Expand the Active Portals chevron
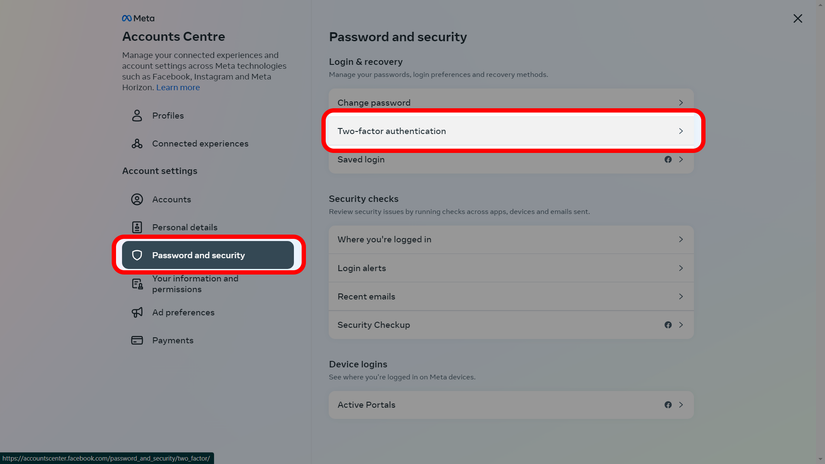 point(681,405)
